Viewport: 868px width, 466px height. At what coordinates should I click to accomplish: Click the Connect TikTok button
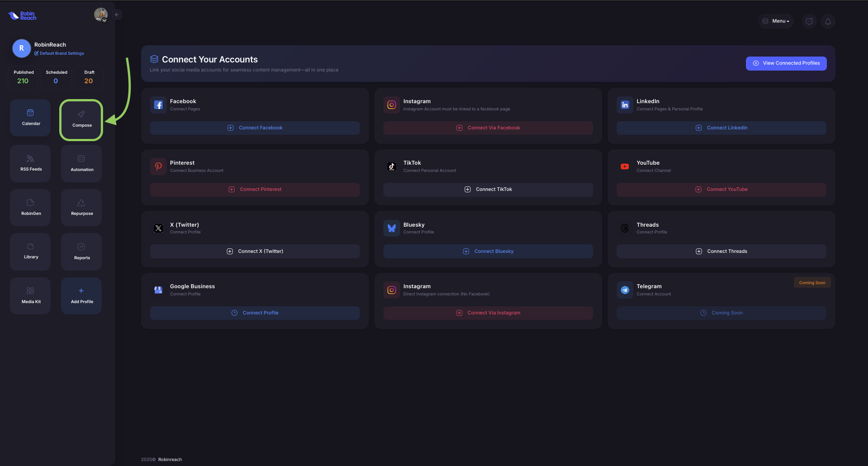(488, 190)
